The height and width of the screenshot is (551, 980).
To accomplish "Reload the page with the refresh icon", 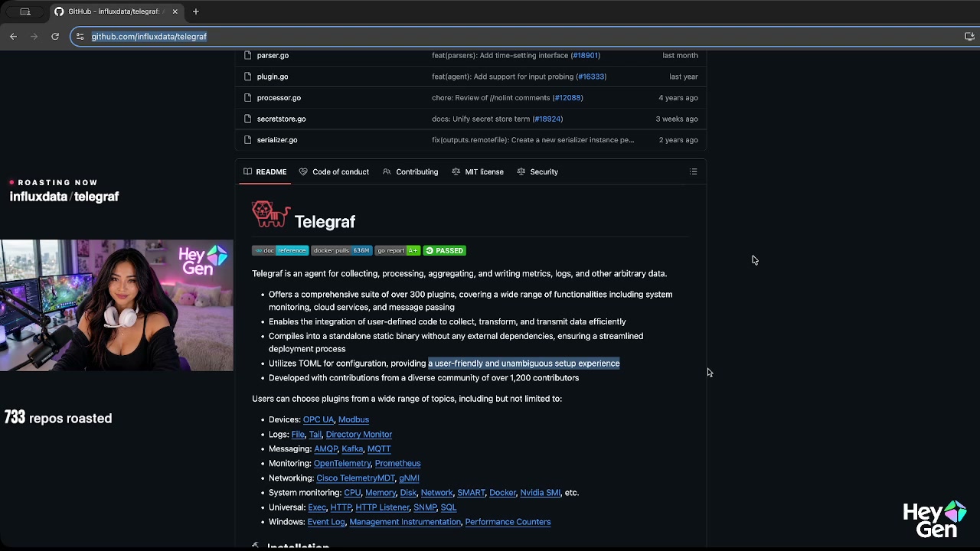I will click(x=55, y=36).
